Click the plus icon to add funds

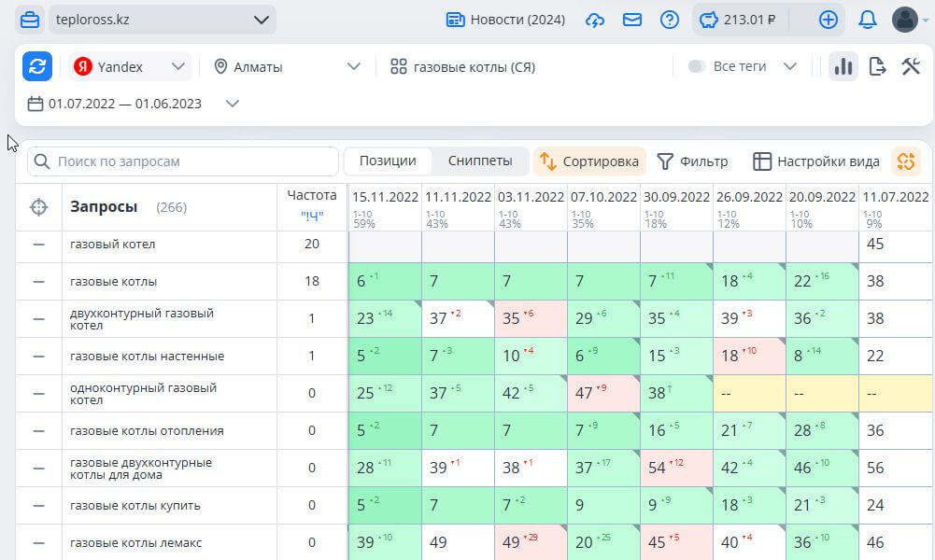tap(828, 20)
